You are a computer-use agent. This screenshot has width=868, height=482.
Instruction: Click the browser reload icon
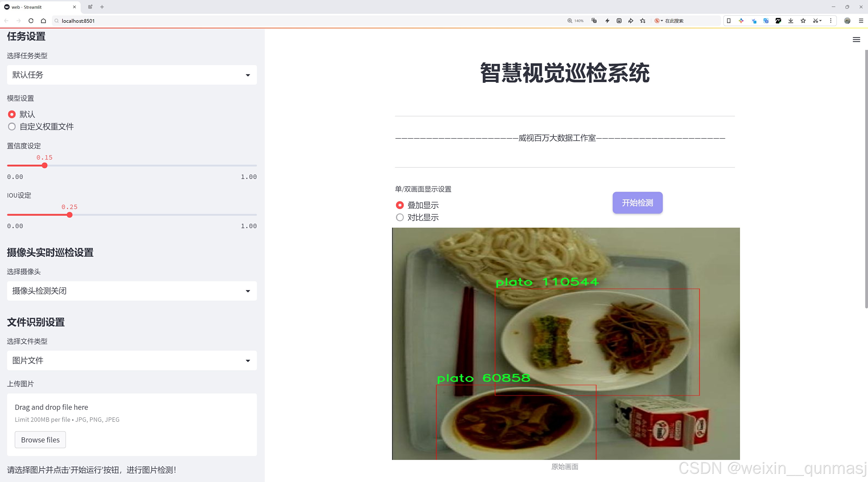click(x=31, y=21)
